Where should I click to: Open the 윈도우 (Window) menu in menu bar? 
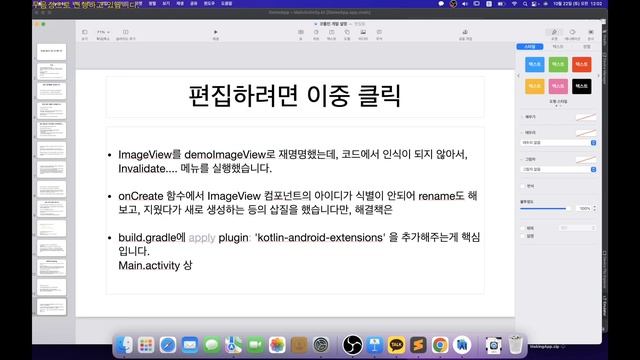(209, 4)
